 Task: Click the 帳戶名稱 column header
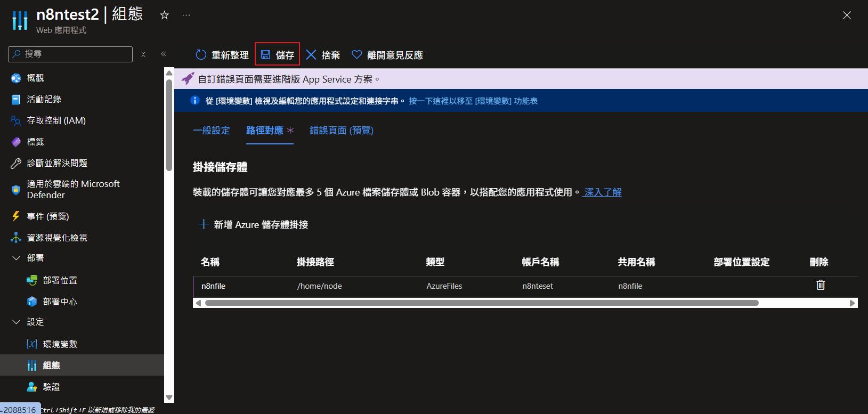[540, 262]
